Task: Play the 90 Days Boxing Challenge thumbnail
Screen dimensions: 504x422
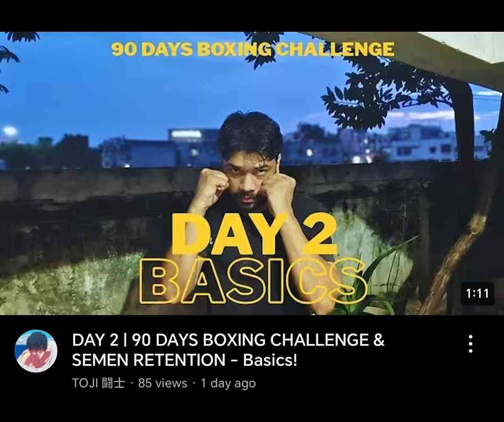Action: click(x=252, y=173)
